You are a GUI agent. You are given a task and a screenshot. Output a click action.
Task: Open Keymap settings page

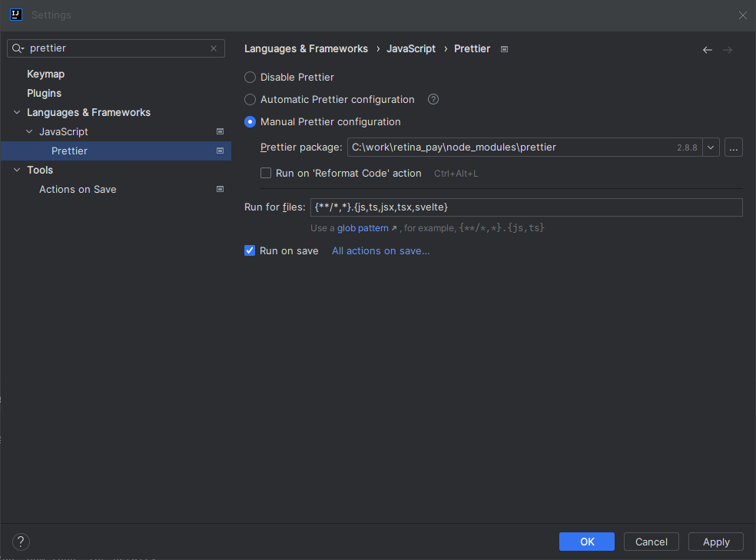click(x=46, y=75)
